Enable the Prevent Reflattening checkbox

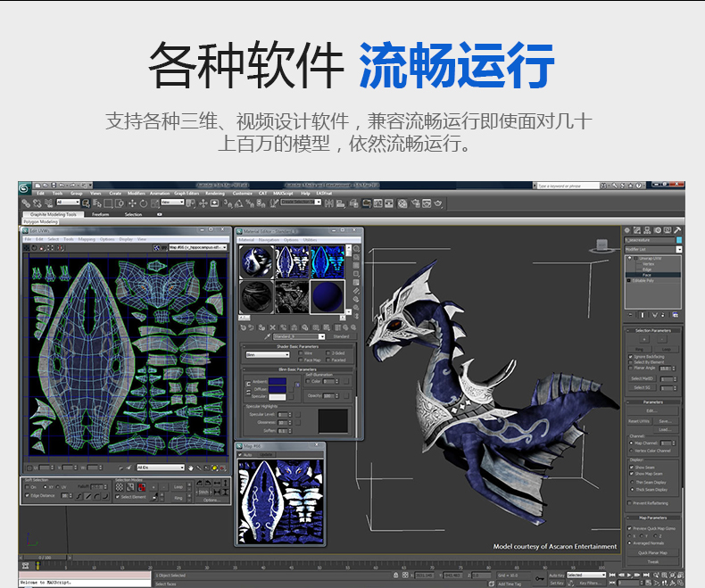pos(629,503)
